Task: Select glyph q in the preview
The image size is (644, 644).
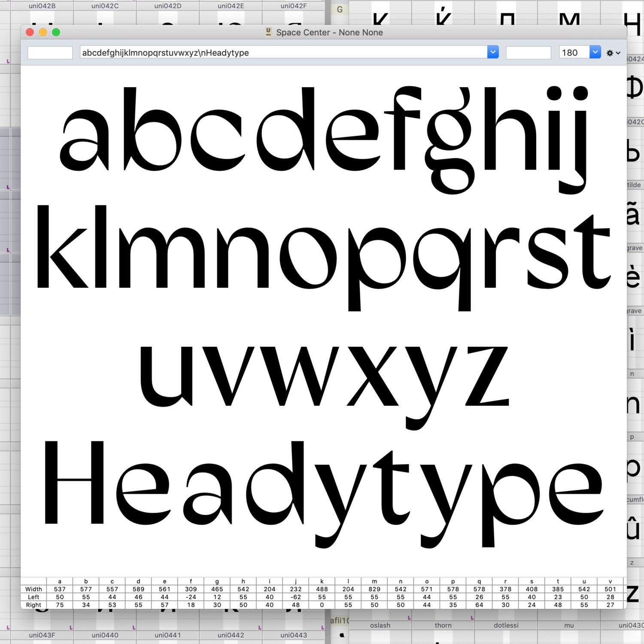Action: pyautogui.click(x=442, y=268)
